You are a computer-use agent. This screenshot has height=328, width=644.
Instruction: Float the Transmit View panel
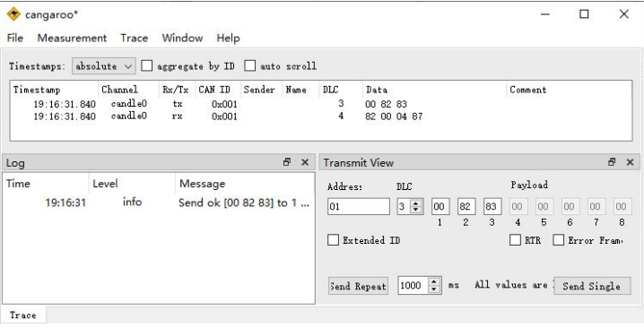(x=612, y=162)
